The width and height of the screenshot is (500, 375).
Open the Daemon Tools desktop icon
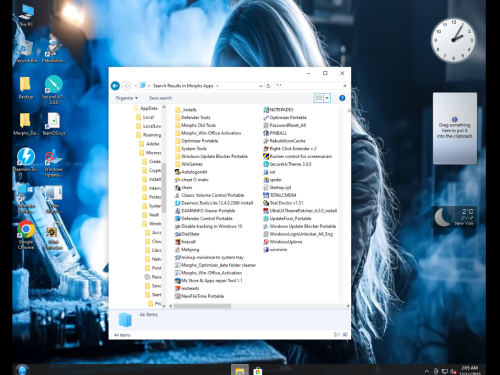click(x=26, y=161)
